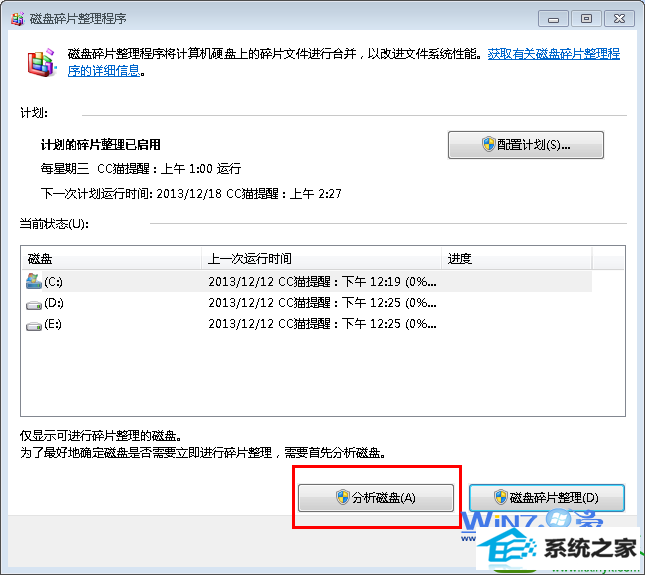This screenshot has width=645, height=575.
Task: Click shield icon on 磁盘碎片整理 button
Action: click(501, 497)
